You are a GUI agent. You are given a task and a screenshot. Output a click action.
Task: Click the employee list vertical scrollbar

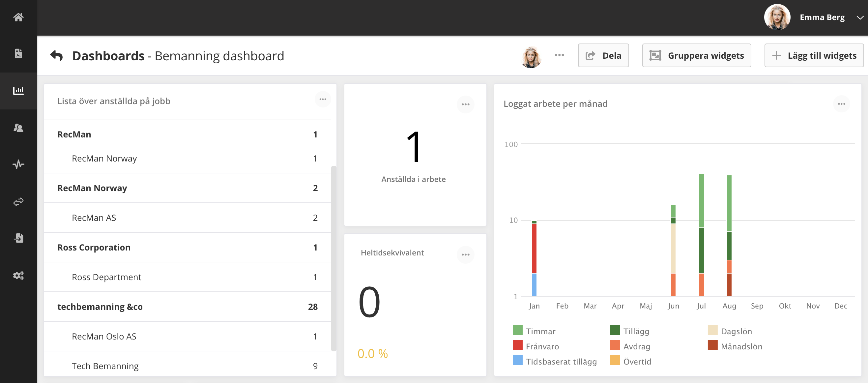pos(333,258)
